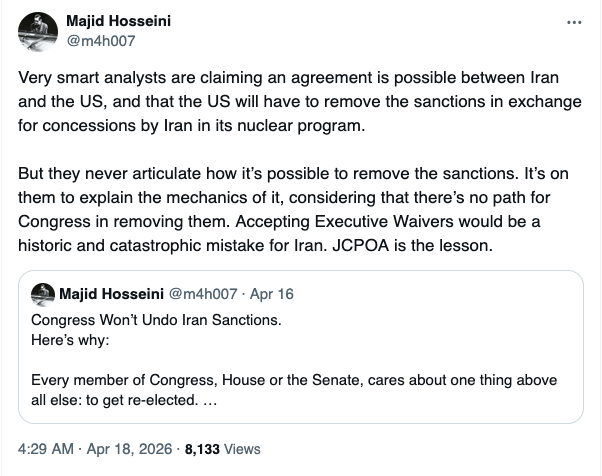
Task: Expand the truncated quoted text ellipsis
Action: (x=209, y=401)
